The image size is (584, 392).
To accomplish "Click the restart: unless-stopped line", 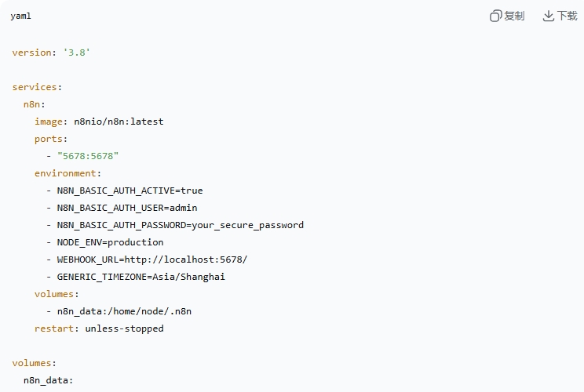I will click(98, 328).
